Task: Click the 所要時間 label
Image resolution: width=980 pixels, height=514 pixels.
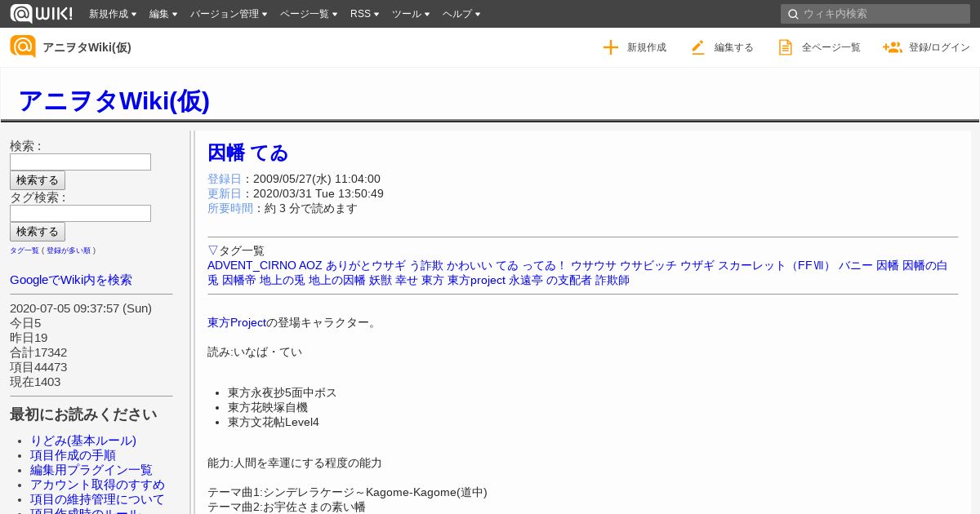Action: coord(230,208)
